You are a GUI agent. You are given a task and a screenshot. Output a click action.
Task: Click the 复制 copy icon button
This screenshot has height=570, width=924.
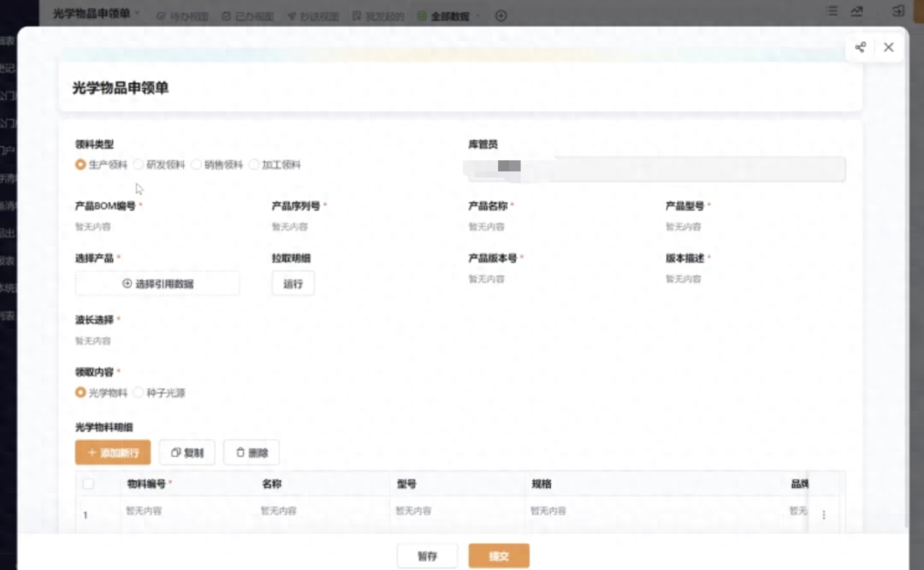187,452
